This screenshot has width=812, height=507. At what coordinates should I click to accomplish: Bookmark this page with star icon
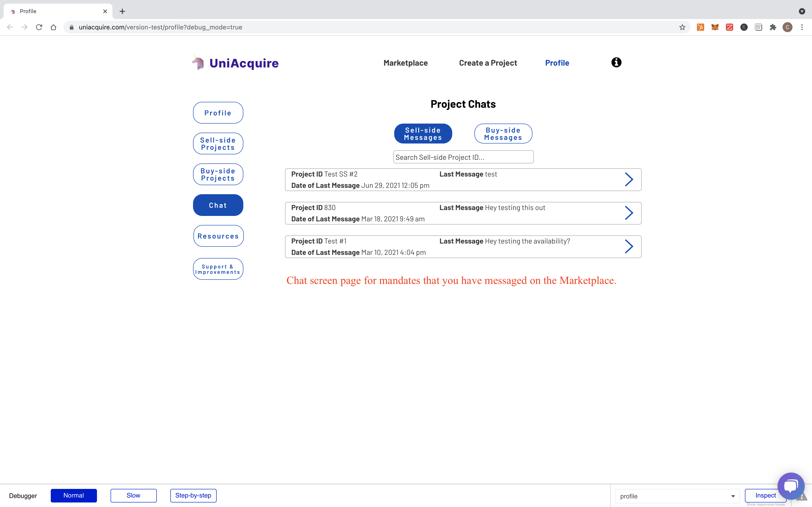[682, 27]
